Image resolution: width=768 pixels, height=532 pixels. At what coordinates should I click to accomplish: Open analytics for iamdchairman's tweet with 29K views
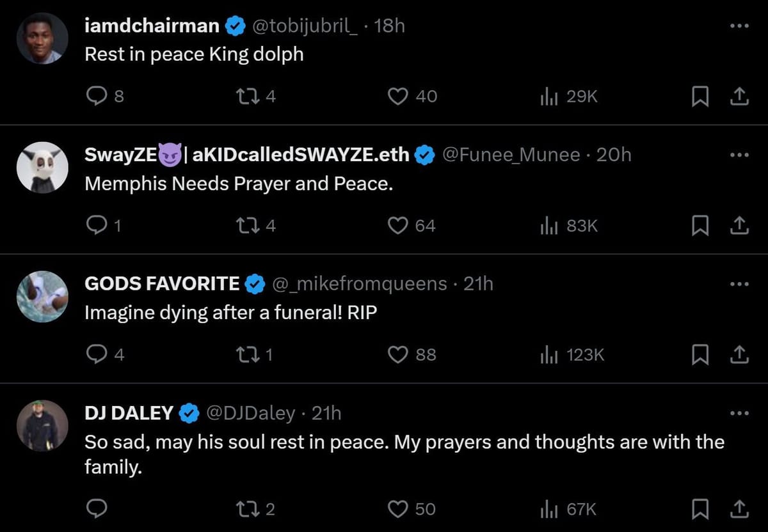[550, 96]
